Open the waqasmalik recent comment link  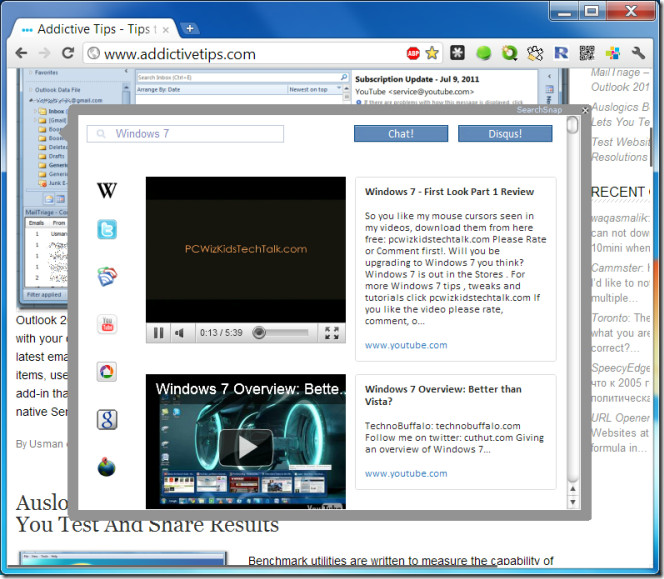[x=620, y=218]
